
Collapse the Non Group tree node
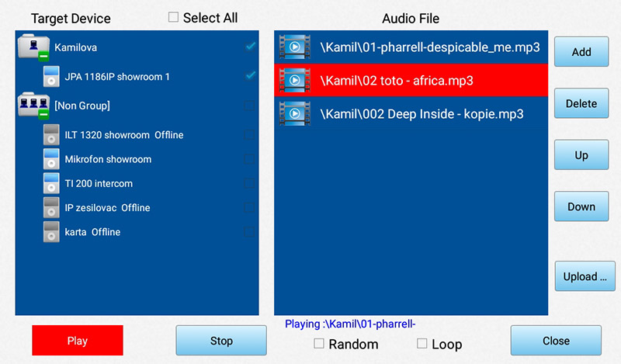[x=45, y=114]
